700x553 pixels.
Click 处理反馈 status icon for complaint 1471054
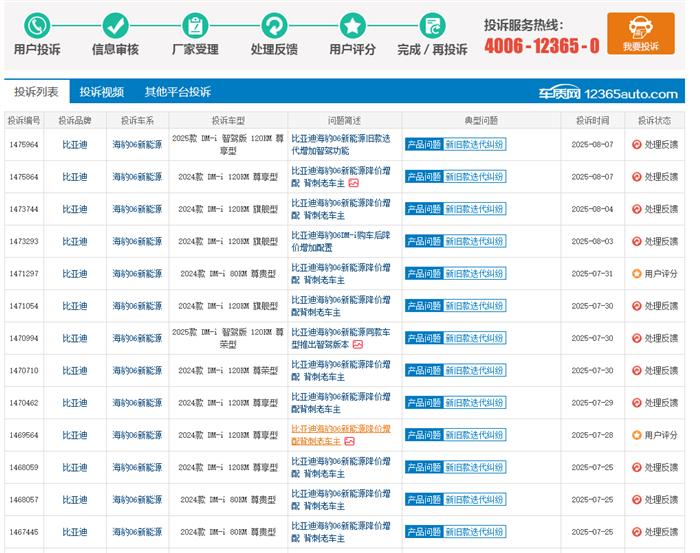(637, 306)
